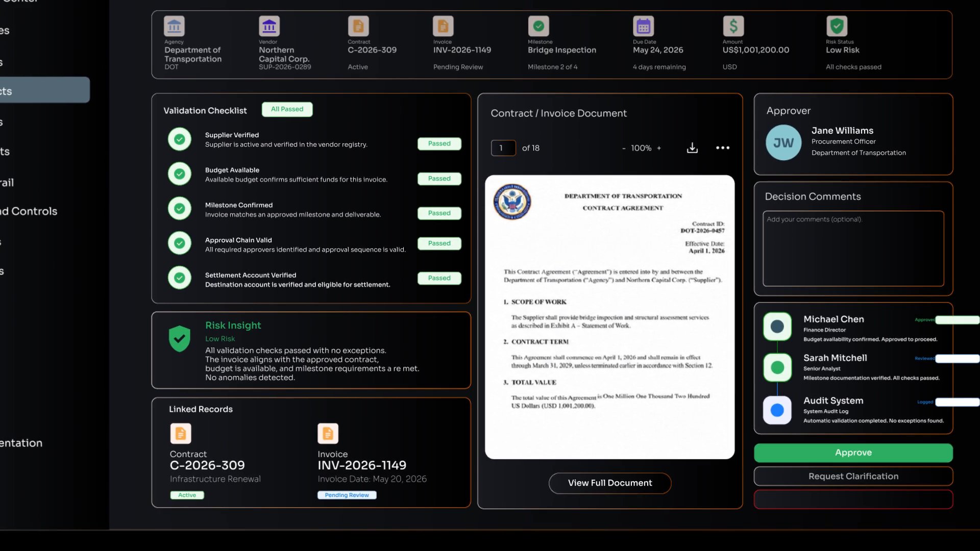Click the Approve button
Screen dimensions: 980x551
[853, 453]
